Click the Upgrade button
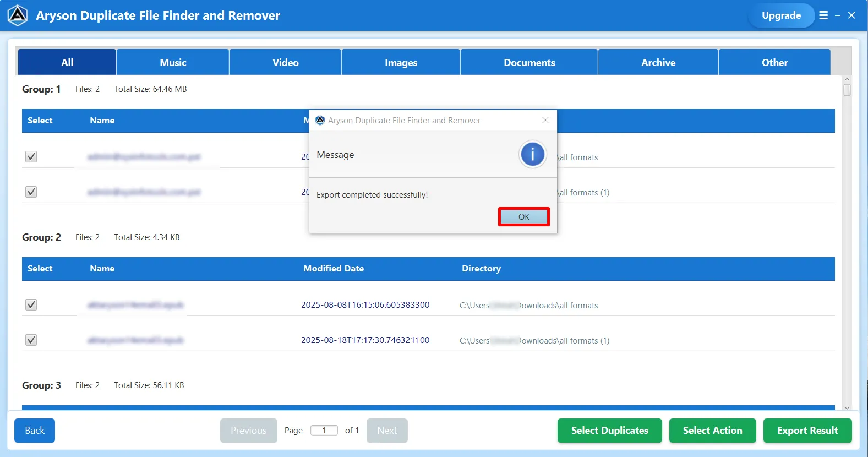This screenshot has width=868, height=457. (x=781, y=15)
